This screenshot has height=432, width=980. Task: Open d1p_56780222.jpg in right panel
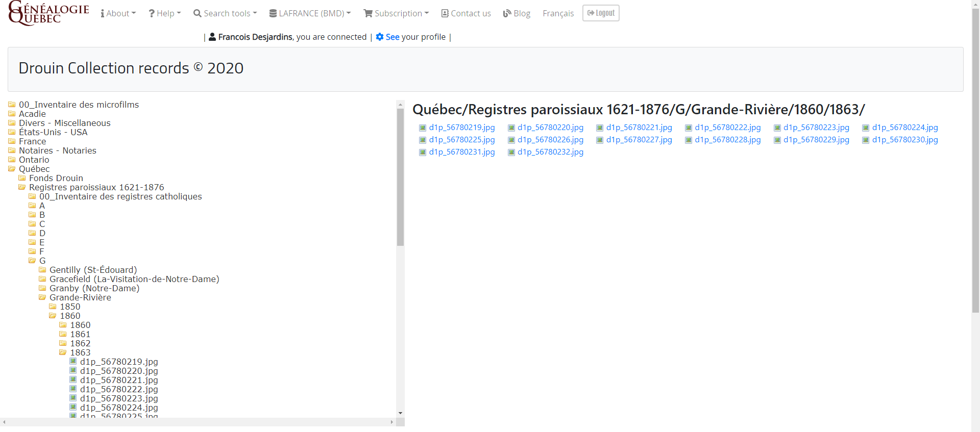(x=727, y=128)
